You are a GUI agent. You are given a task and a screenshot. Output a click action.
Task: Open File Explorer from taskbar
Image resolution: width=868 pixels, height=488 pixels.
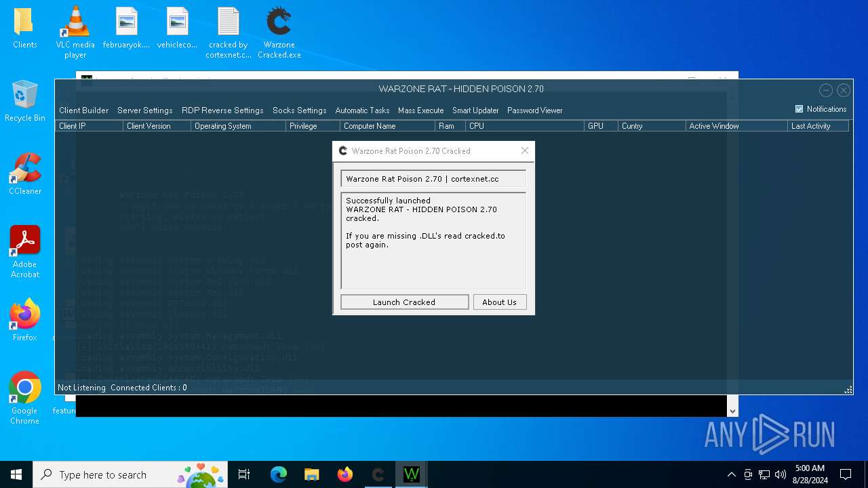pos(312,474)
